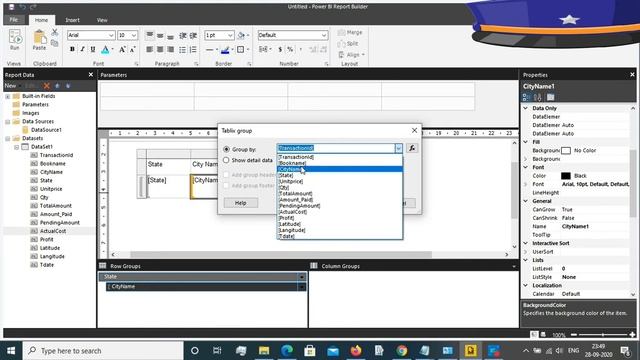
Task: Open Chrome from taskbar
Action: click(402, 351)
